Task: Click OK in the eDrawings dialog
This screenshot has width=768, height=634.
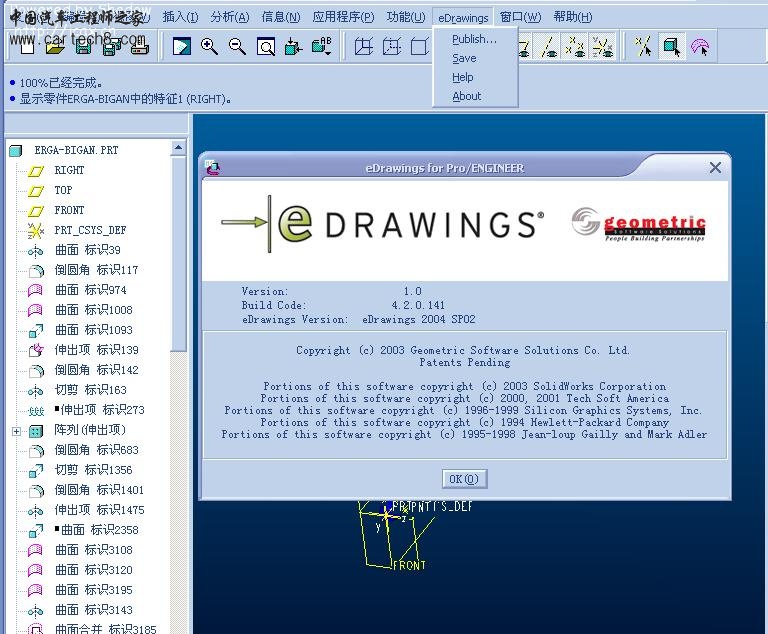Action: [x=464, y=479]
